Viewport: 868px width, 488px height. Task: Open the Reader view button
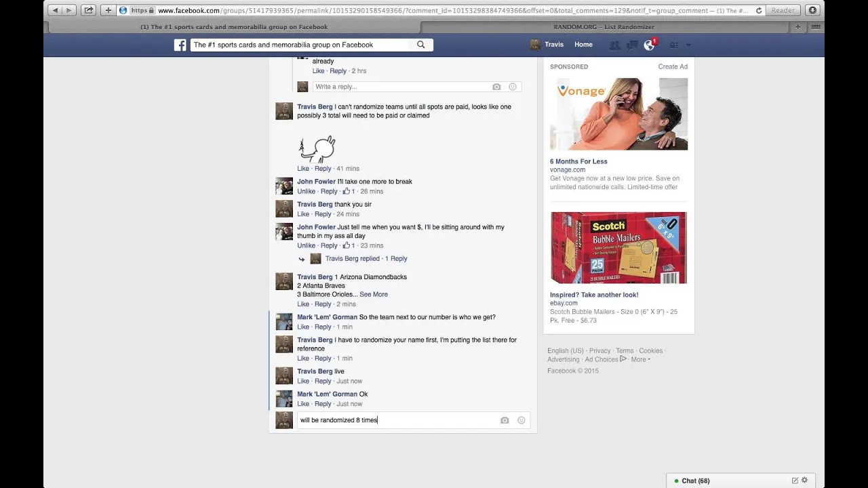coord(783,10)
